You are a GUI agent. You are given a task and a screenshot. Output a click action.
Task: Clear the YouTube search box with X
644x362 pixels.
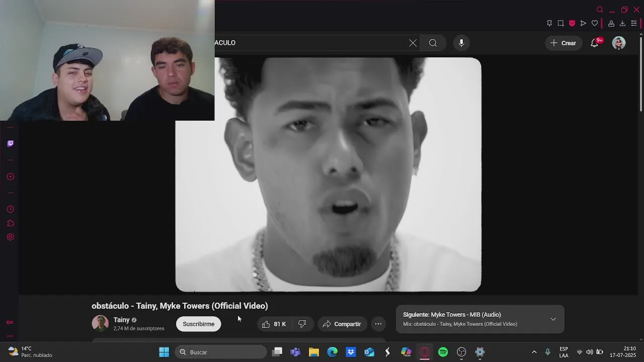coord(413,43)
